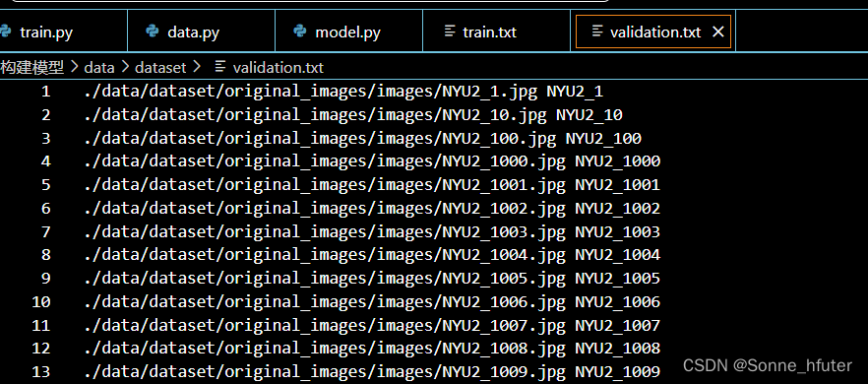868x384 pixels.
Task: Click line number 9 in the gutter
Action: coord(45,279)
